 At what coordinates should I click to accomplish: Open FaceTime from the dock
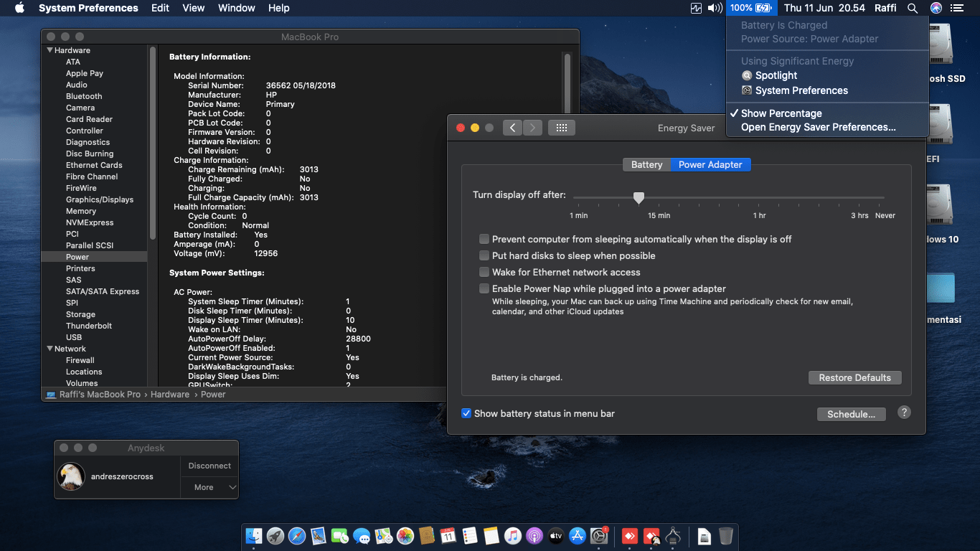coord(340,536)
